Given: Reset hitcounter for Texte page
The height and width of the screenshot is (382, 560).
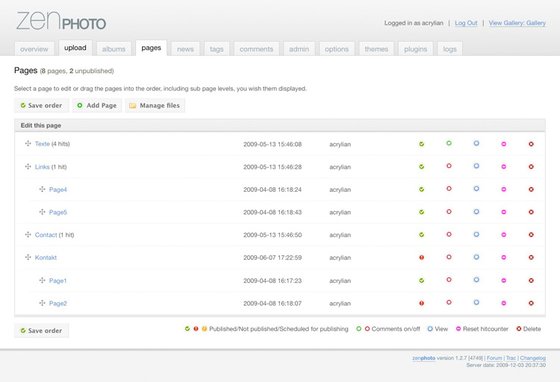Looking at the screenshot, I should tap(504, 144).
